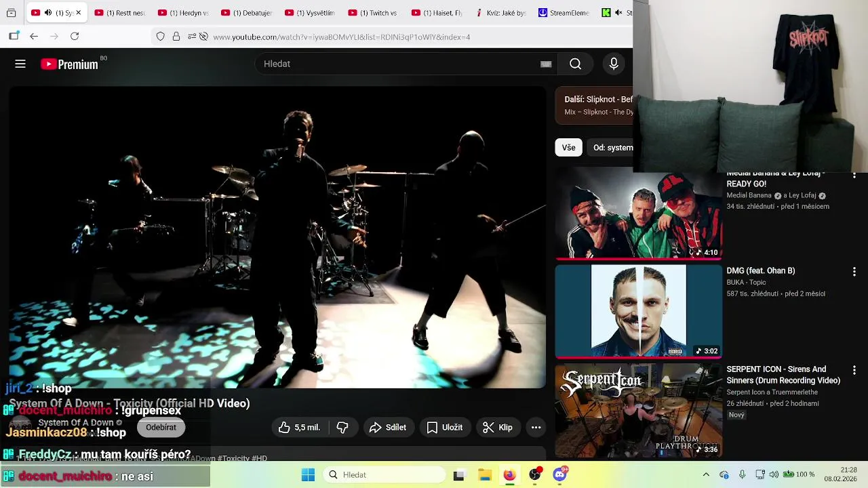Create a clip with Klip button
Viewport: 868px width, 488px height.
pyautogui.click(x=498, y=428)
